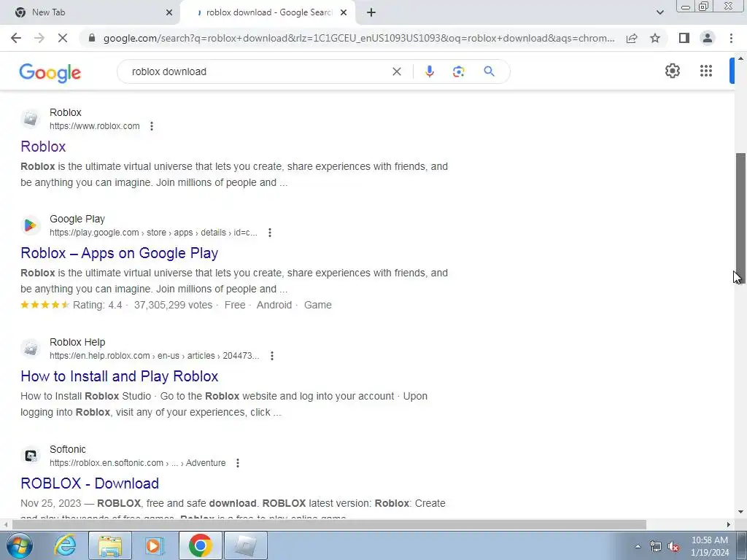Click the Softonic favicon in results
This screenshot has width=747, height=560.
click(31, 455)
